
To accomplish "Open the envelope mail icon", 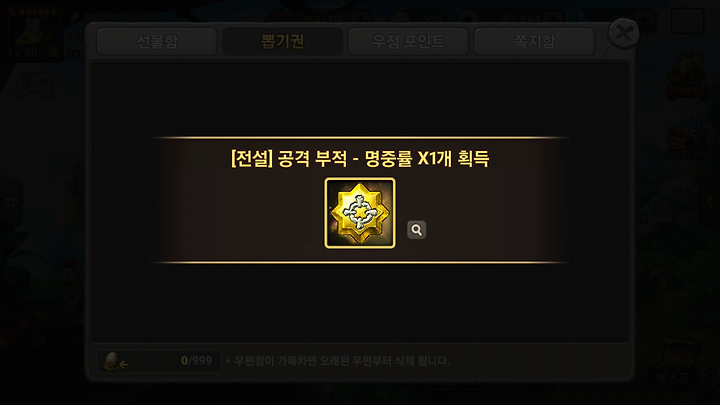I will (x=687, y=21).
